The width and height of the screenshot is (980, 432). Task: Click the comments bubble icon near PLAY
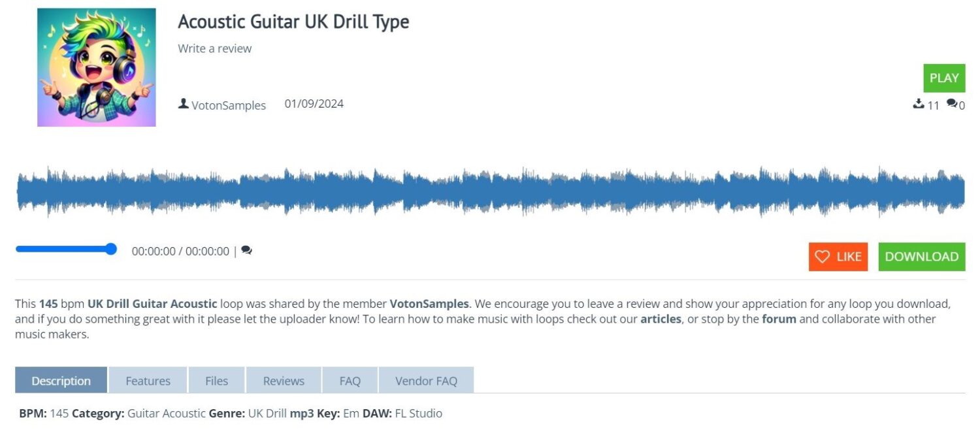(x=952, y=104)
